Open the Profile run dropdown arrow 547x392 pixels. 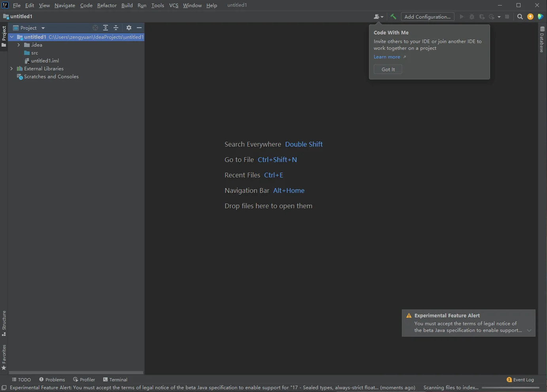click(x=499, y=17)
